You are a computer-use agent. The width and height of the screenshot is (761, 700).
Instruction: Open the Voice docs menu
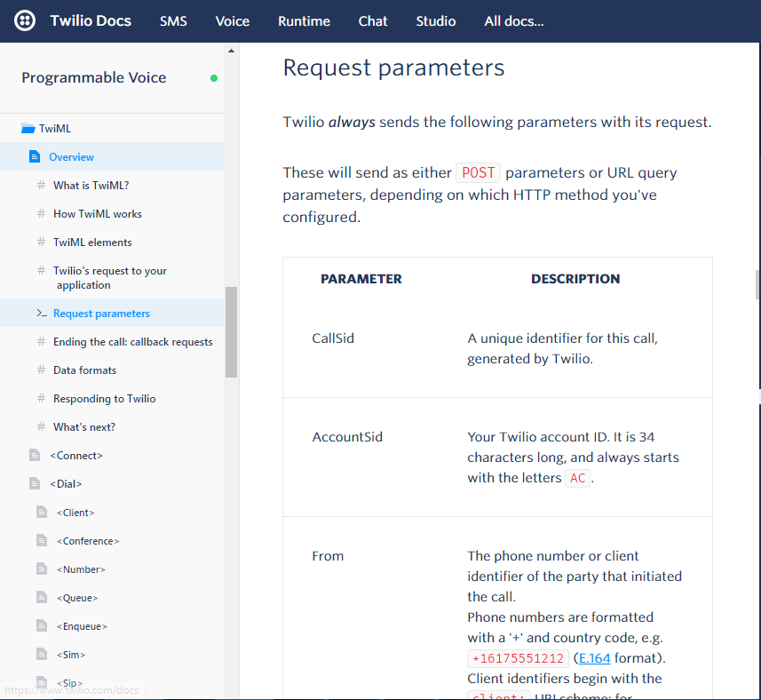[233, 21]
